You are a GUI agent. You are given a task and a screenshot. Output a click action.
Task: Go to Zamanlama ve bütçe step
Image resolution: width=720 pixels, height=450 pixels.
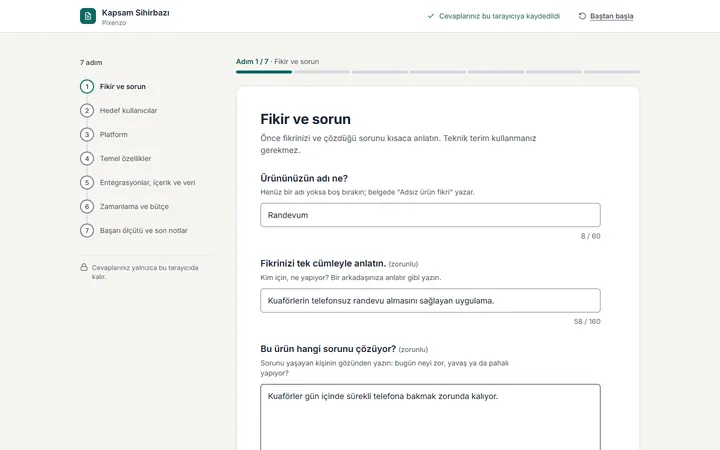[134, 207]
